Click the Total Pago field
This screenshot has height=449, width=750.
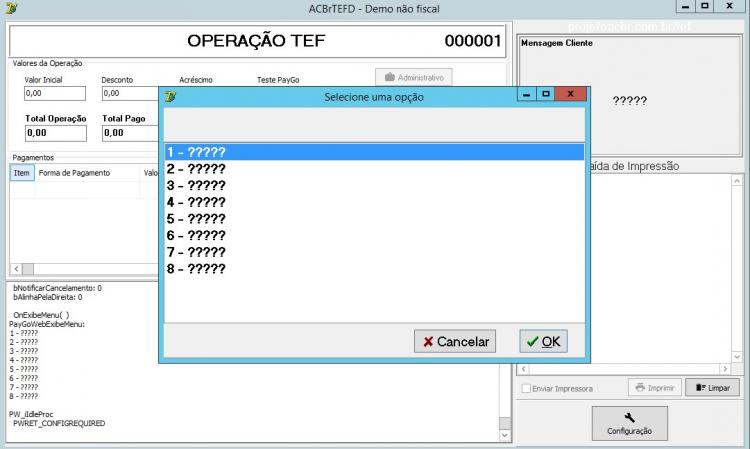(x=131, y=133)
